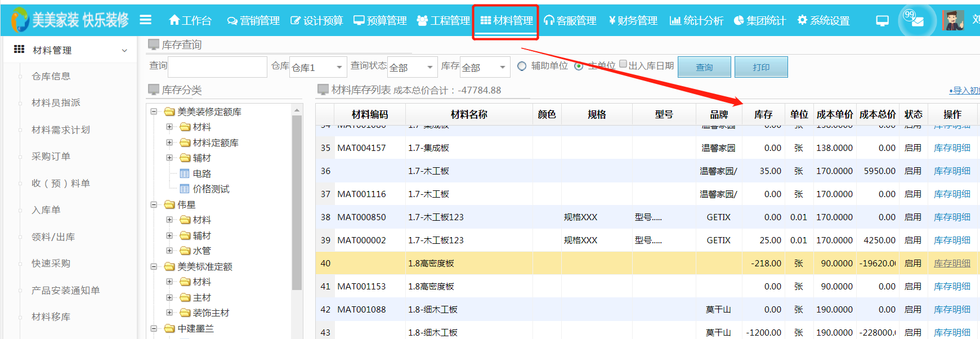Click the 美美家装 logo icon

(x=20, y=20)
